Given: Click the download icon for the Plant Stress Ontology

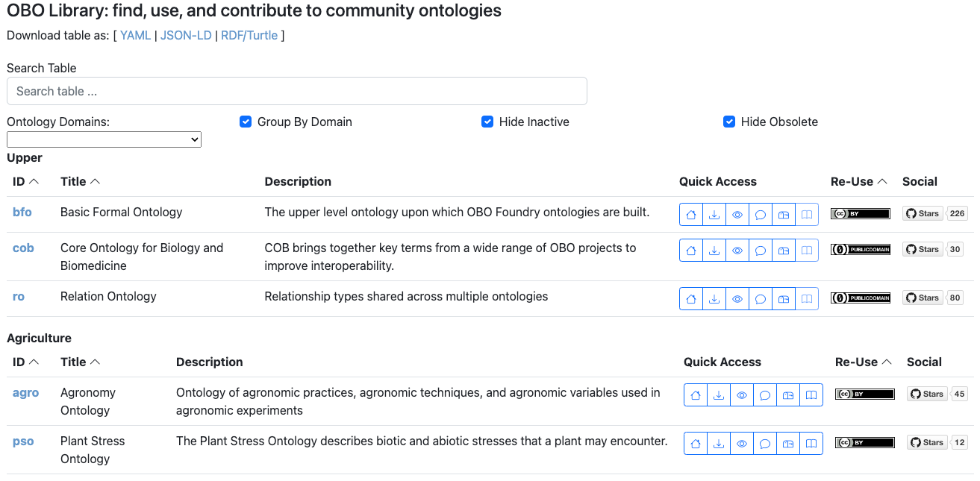Looking at the screenshot, I should tap(719, 444).
